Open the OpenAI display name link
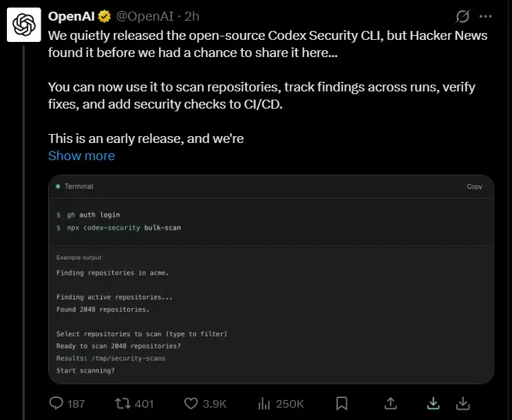 pyautogui.click(x=71, y=16)
